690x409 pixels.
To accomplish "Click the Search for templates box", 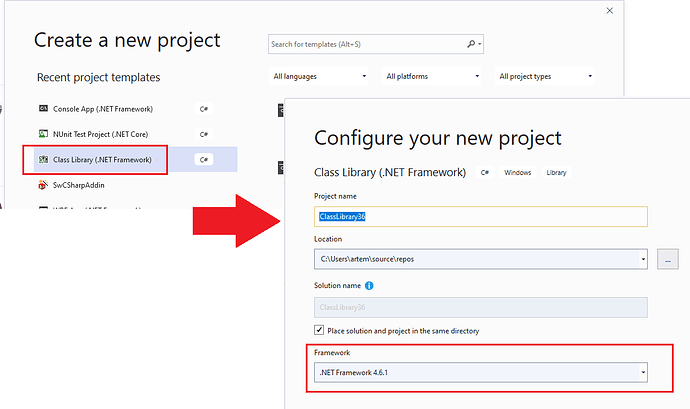I will click(376, 44).
